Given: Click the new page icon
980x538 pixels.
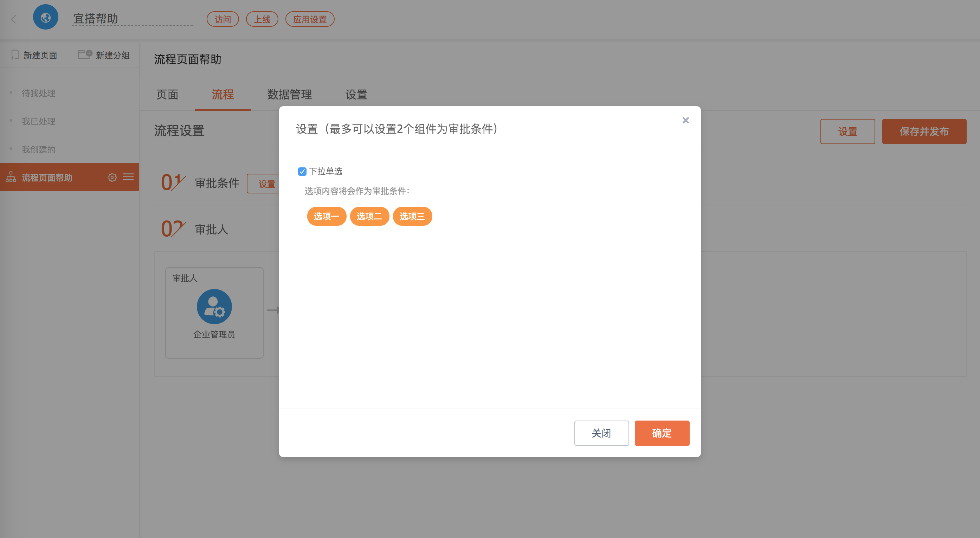Looking at the screenshot, I should coord(15,55).
